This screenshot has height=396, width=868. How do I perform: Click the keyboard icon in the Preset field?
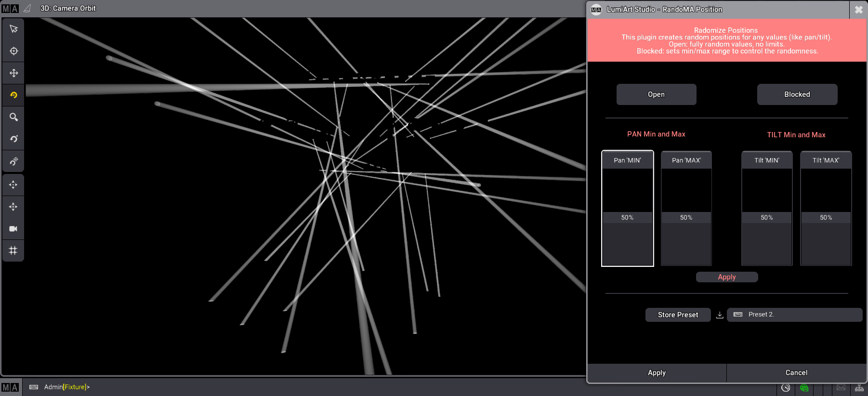[x=738, y=315]
